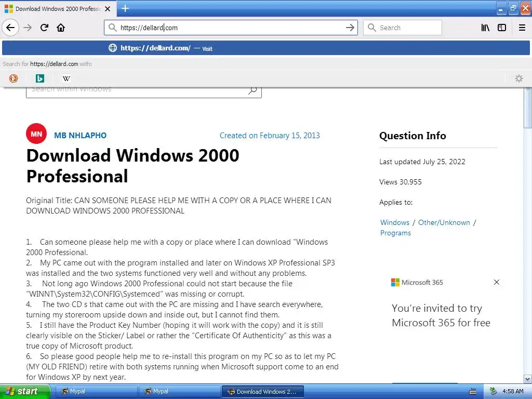Open a new browser tab

pyautogui.click(x=125, y=8)
